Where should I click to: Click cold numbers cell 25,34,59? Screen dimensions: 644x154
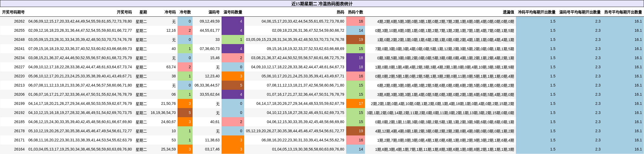pyautogui.click(x=169, y=149)
